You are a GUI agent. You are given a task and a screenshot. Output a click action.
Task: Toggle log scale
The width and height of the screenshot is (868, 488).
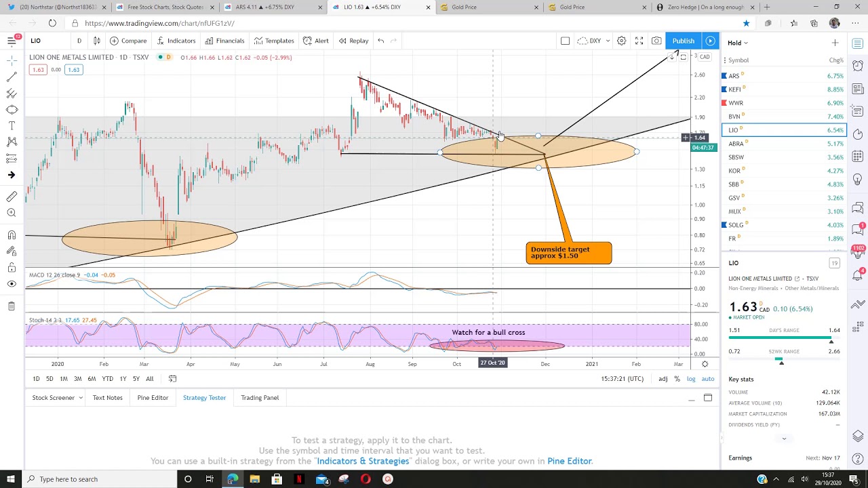tap(691, 379)
